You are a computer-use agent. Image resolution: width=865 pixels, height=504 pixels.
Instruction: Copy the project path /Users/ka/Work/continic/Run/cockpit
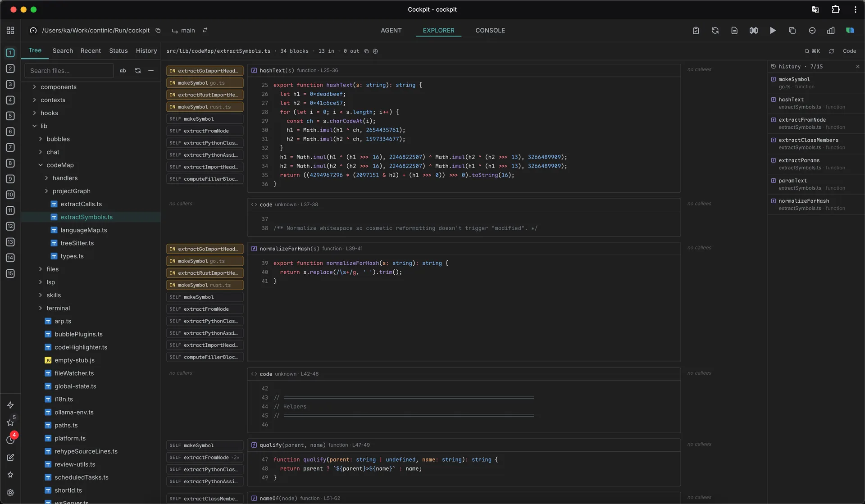tap(158, 30)
